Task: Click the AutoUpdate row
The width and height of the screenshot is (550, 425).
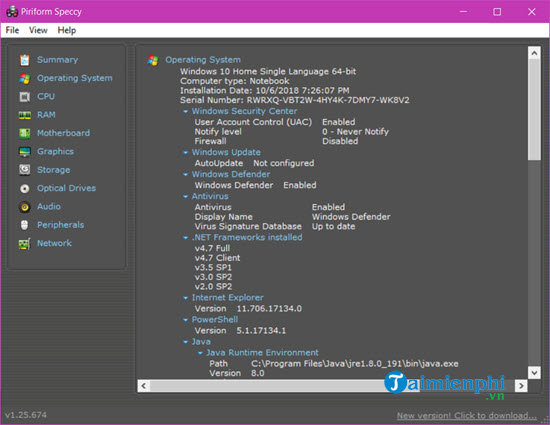Action: 254,163
